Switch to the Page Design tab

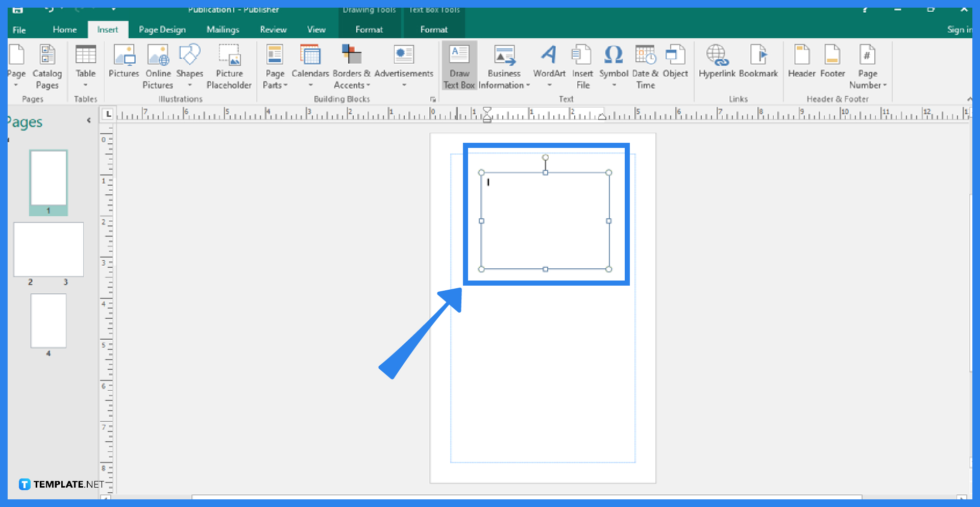[x=162, y=29]
